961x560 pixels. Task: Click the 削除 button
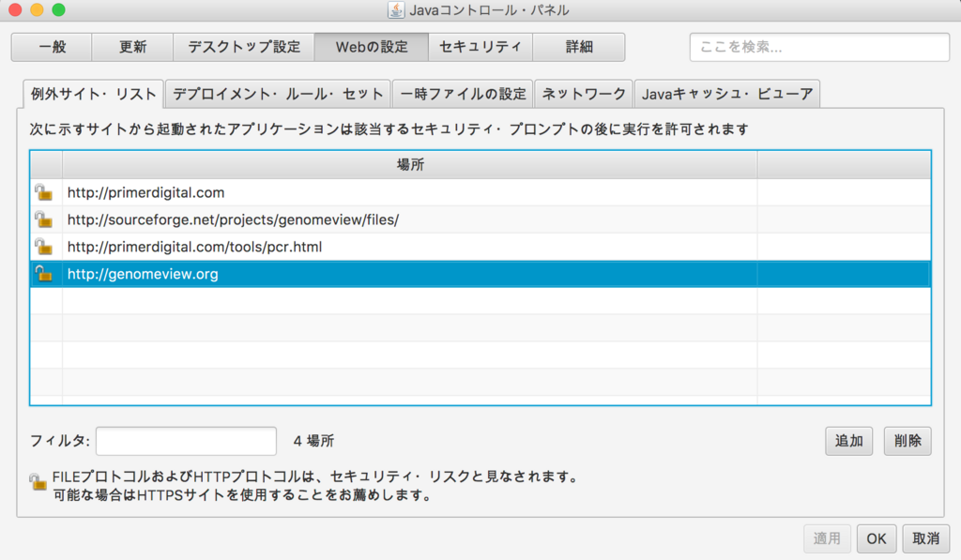(908, 441)
